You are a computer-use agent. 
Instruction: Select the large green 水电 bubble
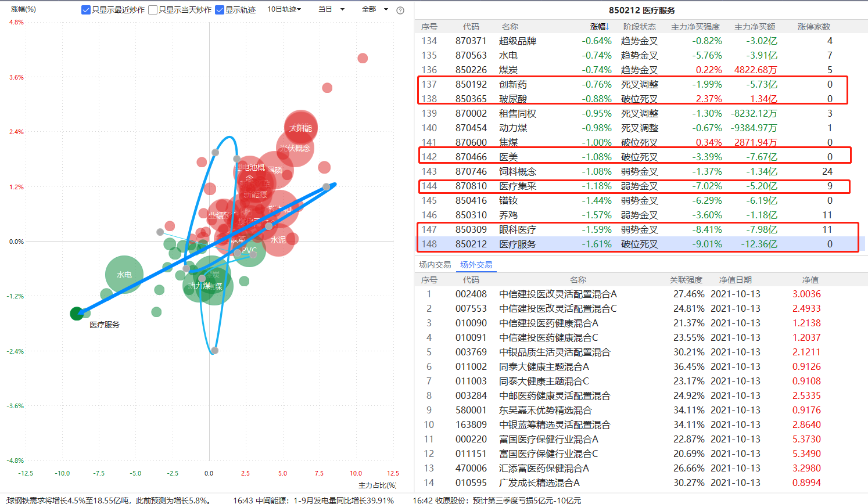(x=124, y=275)
